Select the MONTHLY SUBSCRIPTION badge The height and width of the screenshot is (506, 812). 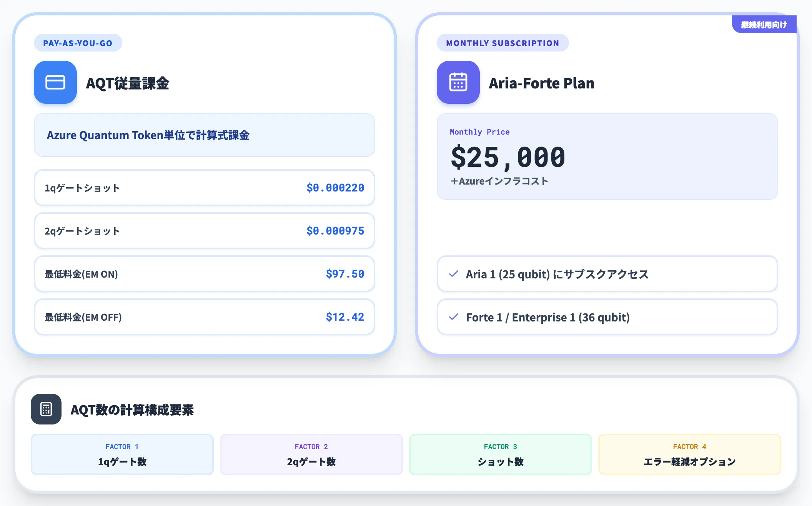(x=503, y=43)
